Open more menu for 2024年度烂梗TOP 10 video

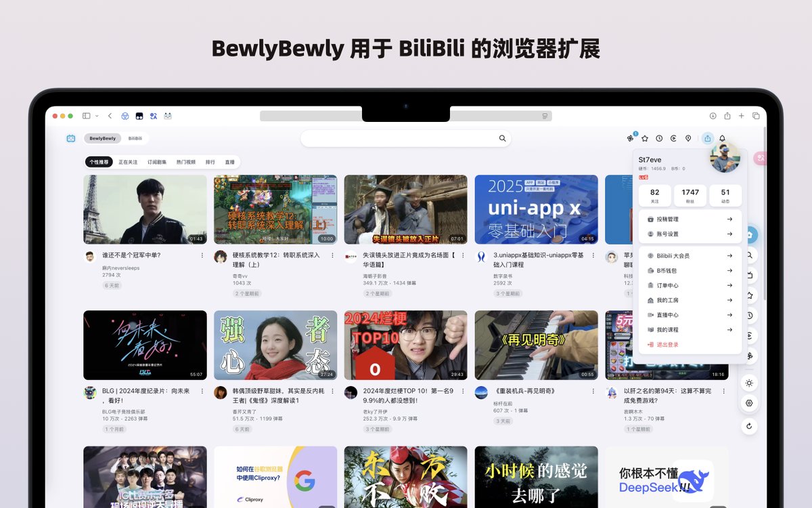[x=463, y=391]
